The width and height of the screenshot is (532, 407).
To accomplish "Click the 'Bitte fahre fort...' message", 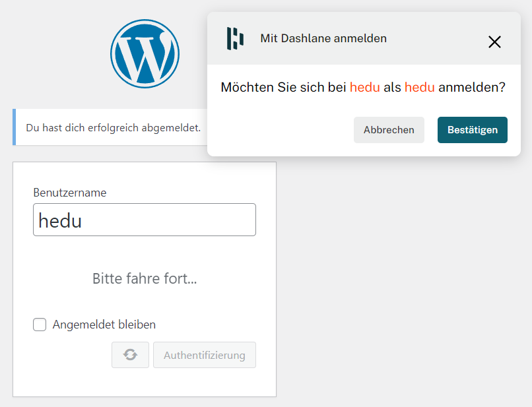I will tap(145, 278).
